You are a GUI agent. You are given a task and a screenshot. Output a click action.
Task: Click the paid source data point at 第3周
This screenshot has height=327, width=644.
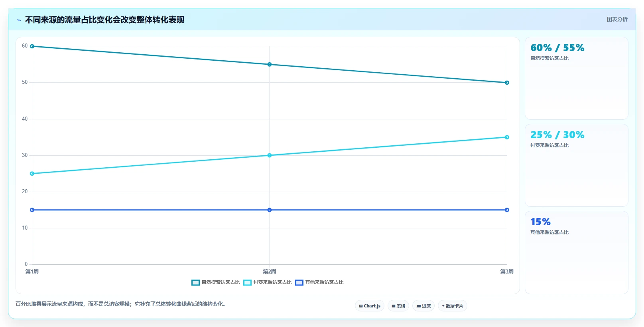click(x=507, y=137)
